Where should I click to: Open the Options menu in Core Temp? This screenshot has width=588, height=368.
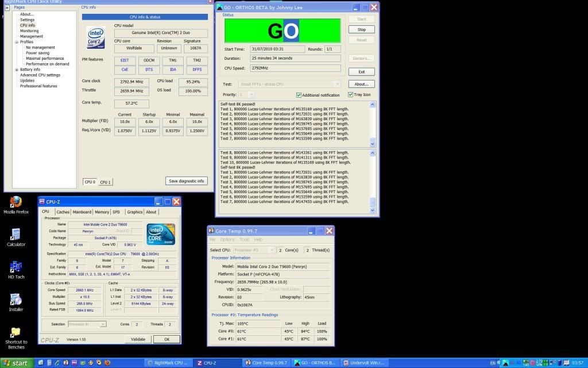click(x=227, y=240)
